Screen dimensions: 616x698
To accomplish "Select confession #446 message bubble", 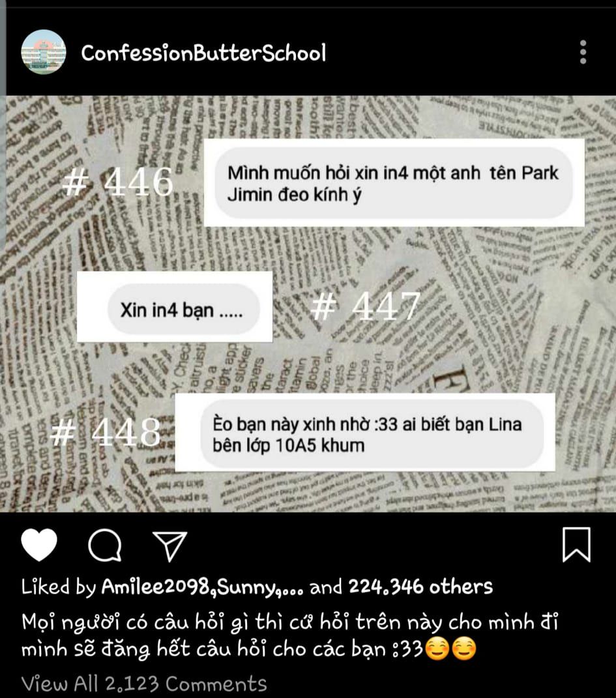I will tap(394, 183).
